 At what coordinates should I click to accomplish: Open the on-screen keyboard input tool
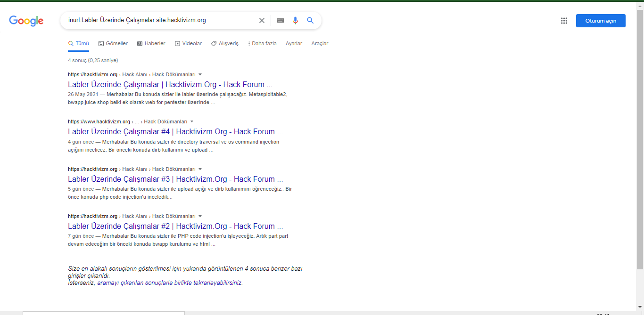280,20
